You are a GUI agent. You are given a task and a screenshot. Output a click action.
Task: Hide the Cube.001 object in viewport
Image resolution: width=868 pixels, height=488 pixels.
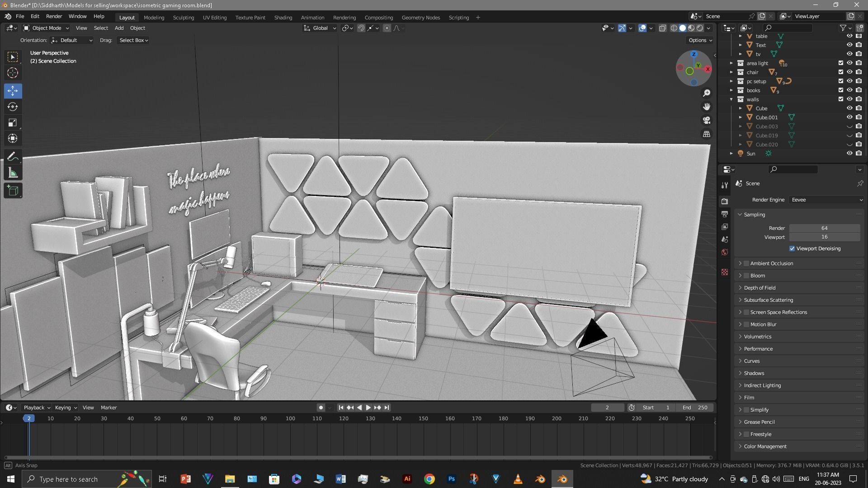pyautogui.click(x=849, y=117)
